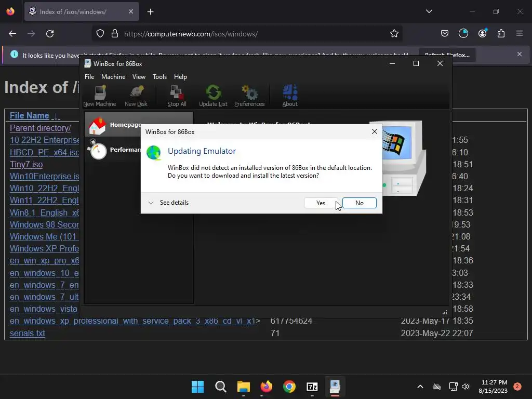The image size is (532, 399).
Task: Dismiss the Firefox notification bar
Action: [x=520, y=54]
